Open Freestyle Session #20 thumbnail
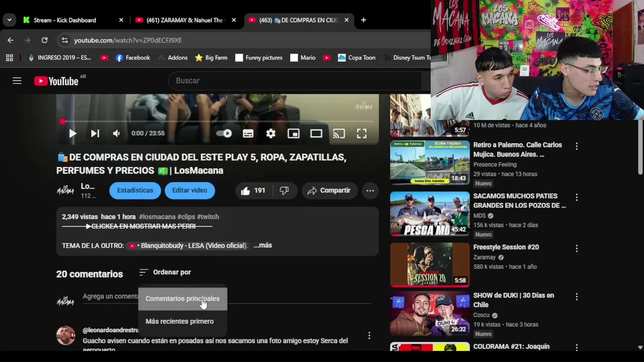 [x=430, y=265]
